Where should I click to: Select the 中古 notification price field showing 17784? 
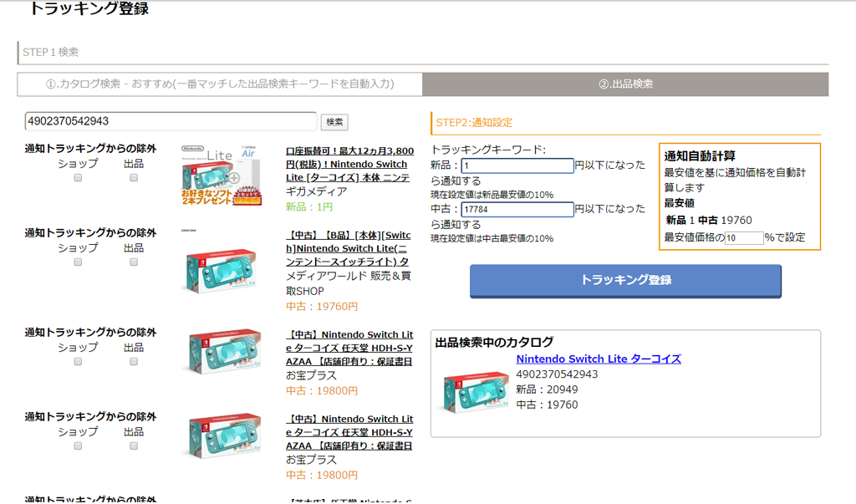pos(517,209)
